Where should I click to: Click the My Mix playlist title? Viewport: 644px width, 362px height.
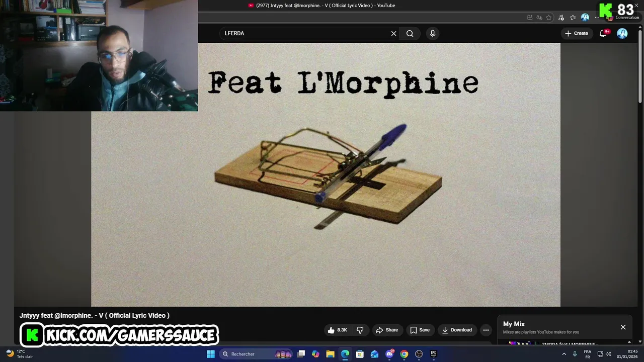(514, 324)
